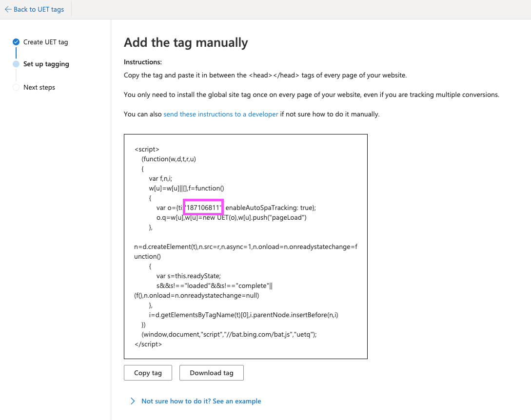Image resolution: width=531 pixels, height=420 pixels.
Task: Click the Set up tagging step circle
Action: [16, 64]
